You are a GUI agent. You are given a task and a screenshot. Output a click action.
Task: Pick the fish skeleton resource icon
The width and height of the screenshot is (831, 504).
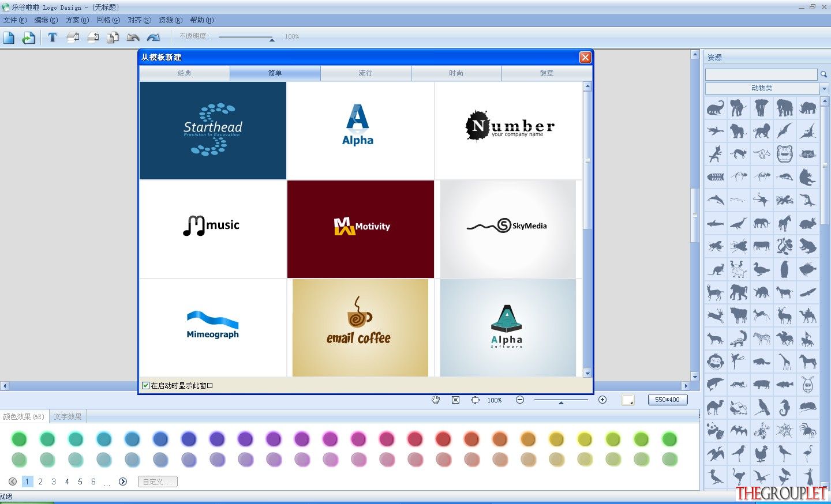click(716, 177)
